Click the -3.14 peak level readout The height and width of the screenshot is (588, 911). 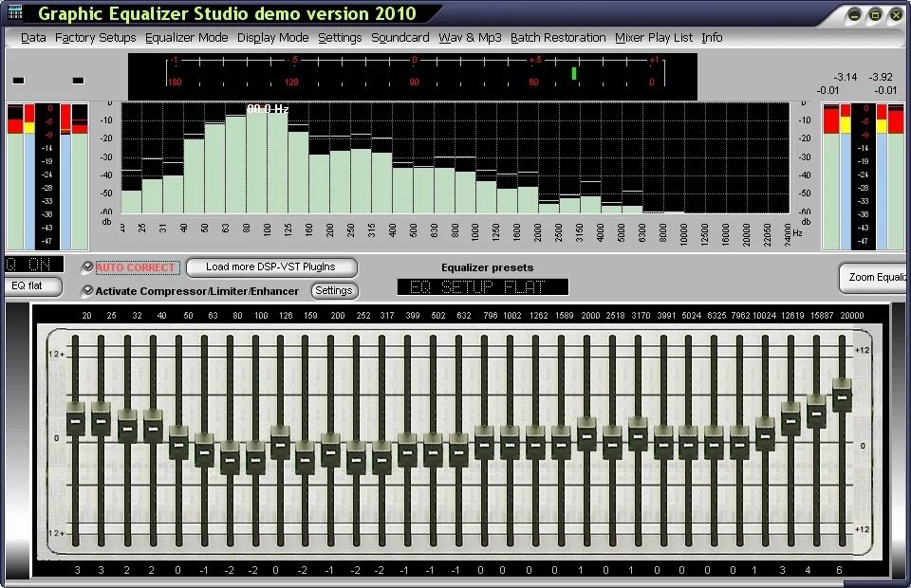click(846, 77)
